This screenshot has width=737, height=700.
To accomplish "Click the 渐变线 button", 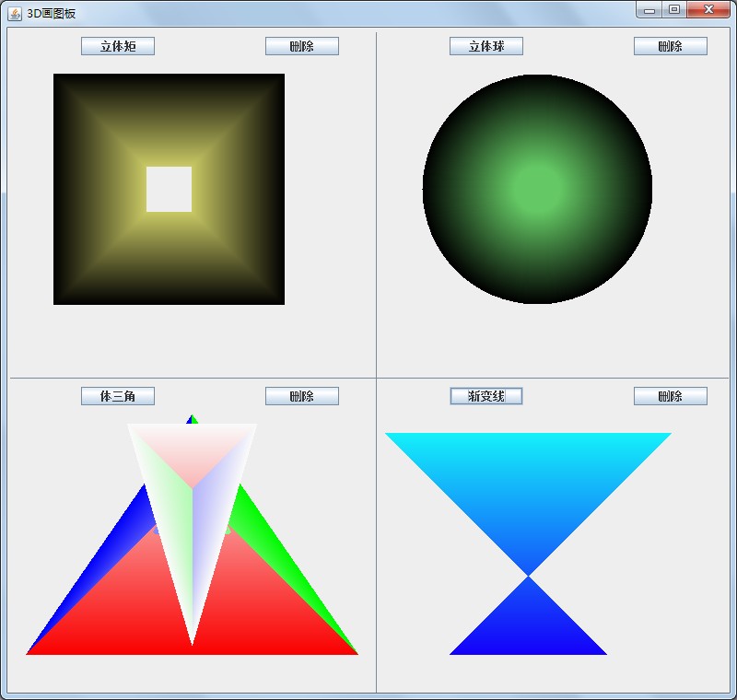I will (x=486, y=396).
